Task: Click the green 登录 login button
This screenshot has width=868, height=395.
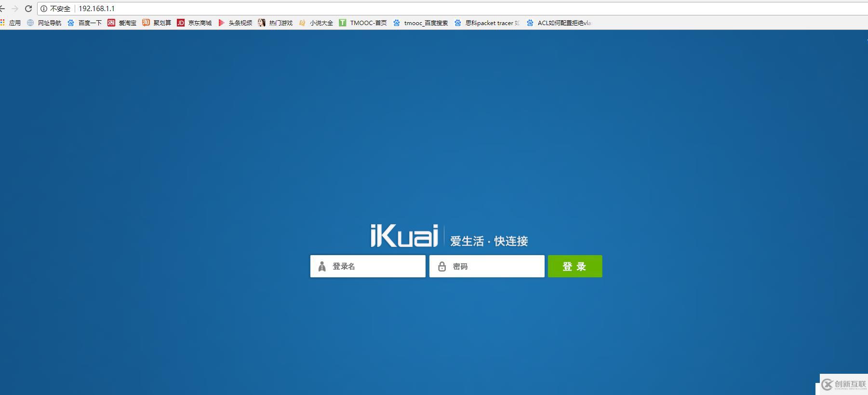Action: click(575, 266)
